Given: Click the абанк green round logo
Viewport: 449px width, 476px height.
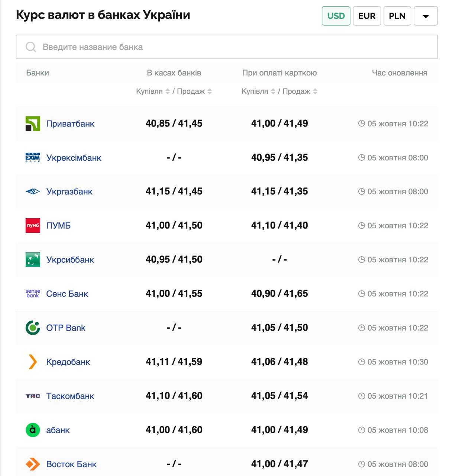Looking at the screenshot, I should 33,430.
